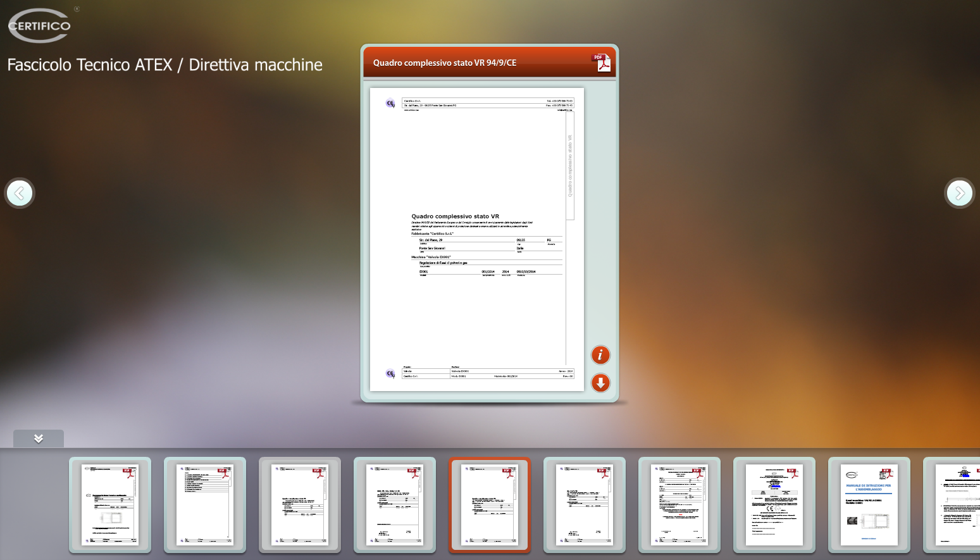Viewport: 980px width, 560px height.
Task: Select the sixth thumbnail in the strip
Action: [x=585, y=505]
